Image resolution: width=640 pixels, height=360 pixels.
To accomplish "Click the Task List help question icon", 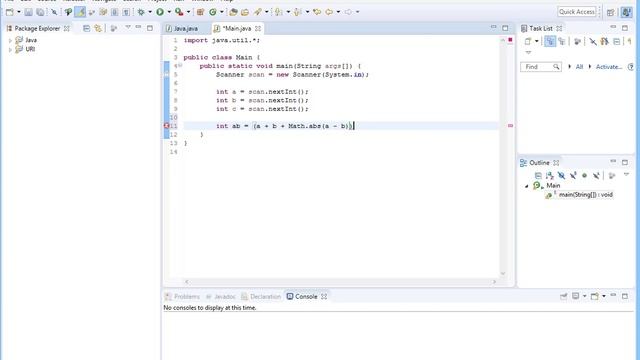I will coord(631,67).
